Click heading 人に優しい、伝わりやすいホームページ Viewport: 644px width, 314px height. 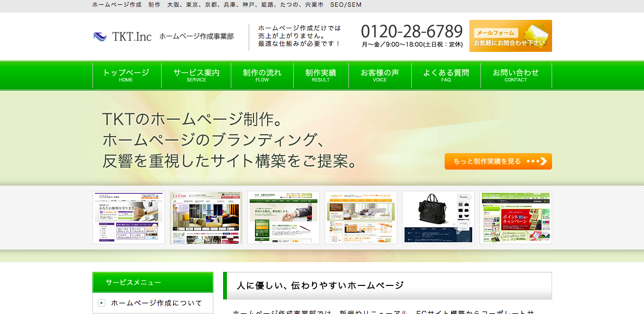(x=320, y=286)
